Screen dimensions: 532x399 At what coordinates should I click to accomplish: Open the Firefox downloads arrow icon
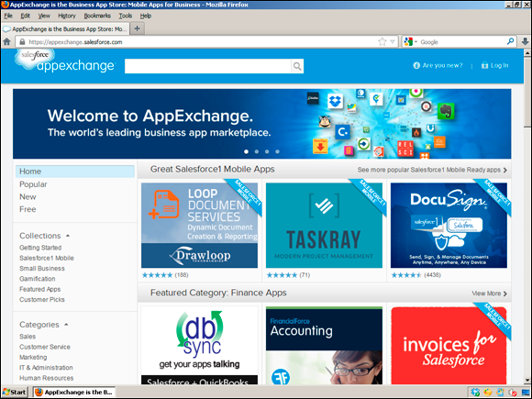point(525,41)
